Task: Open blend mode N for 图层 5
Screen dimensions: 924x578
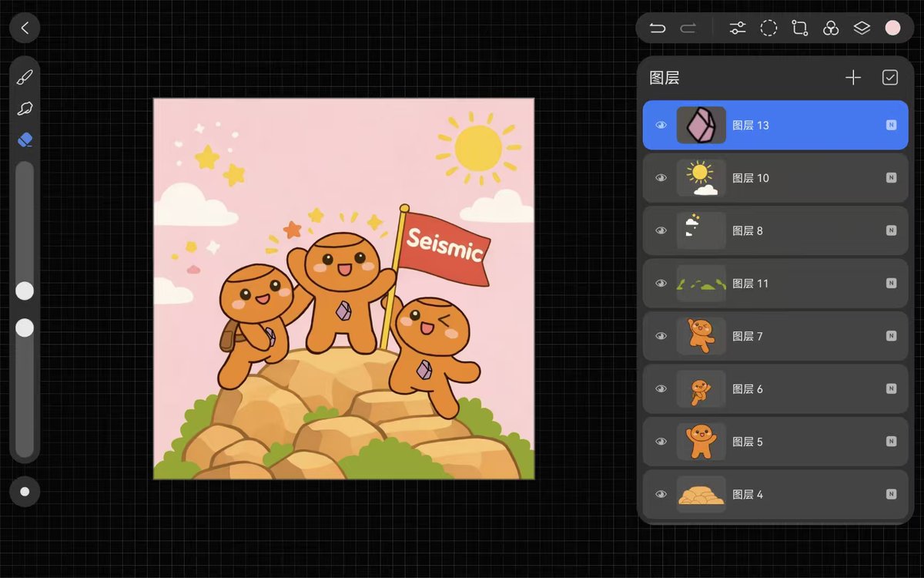Action: (x=891, y=442)
